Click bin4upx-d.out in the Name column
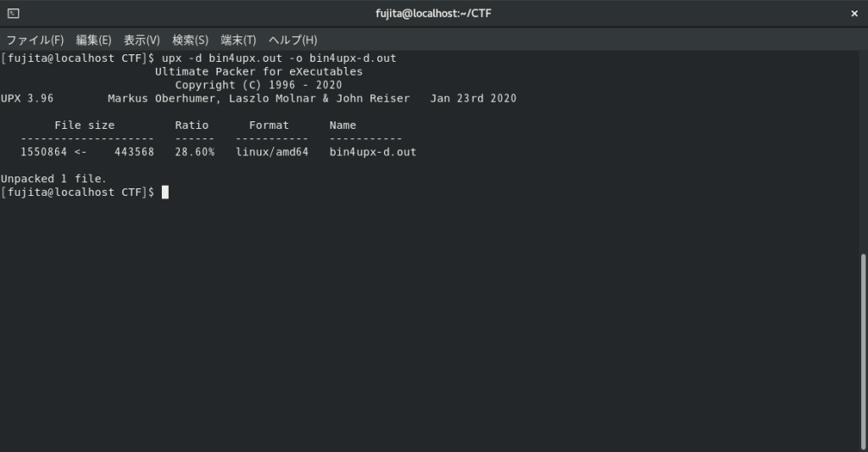Image resolution: width=868 pixels, height=452 pixels. [x=372, y=153]
